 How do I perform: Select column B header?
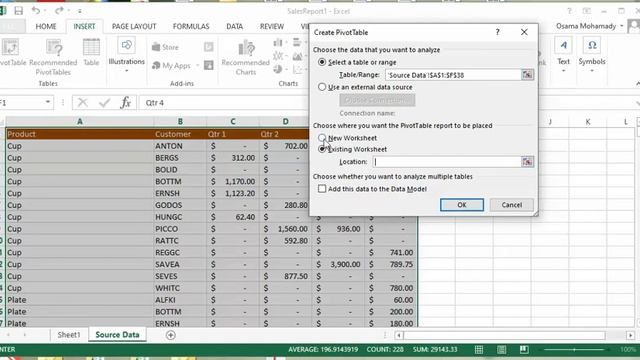coord(180,122)
